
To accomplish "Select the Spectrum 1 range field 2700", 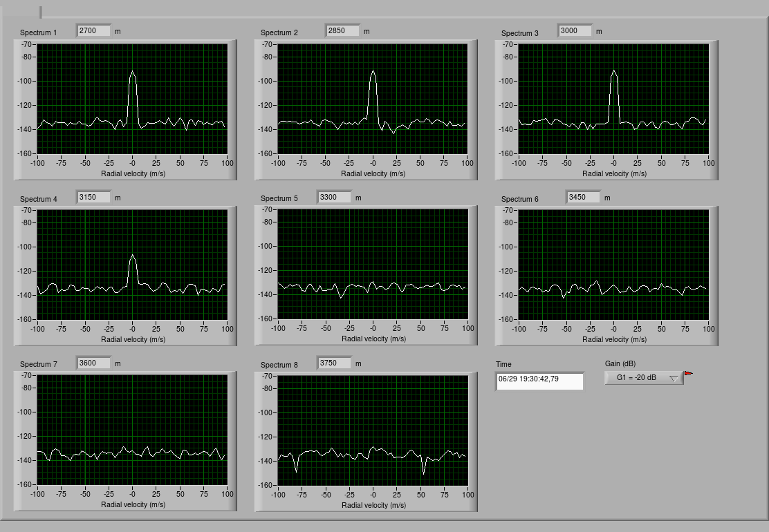I will [94, 31].
